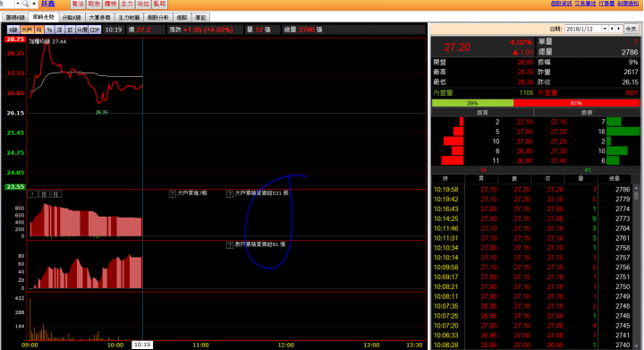
Task: Open the 大單券商 tab
Action: [99, 17]
